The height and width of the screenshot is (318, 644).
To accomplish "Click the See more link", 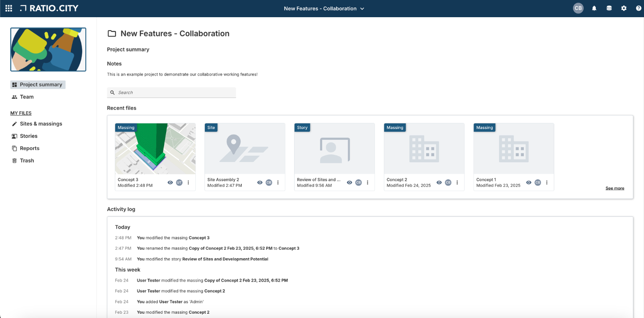I will coord(615,188).
